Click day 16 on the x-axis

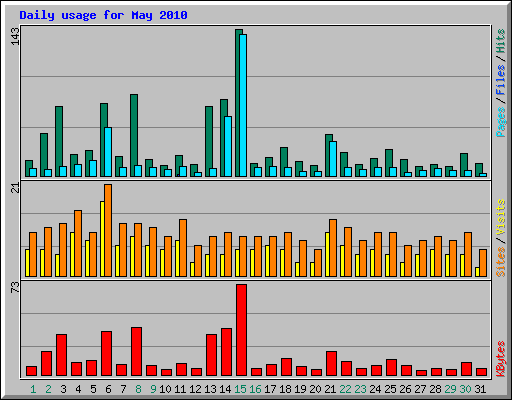pyautogui.click(x=255, y=389)
